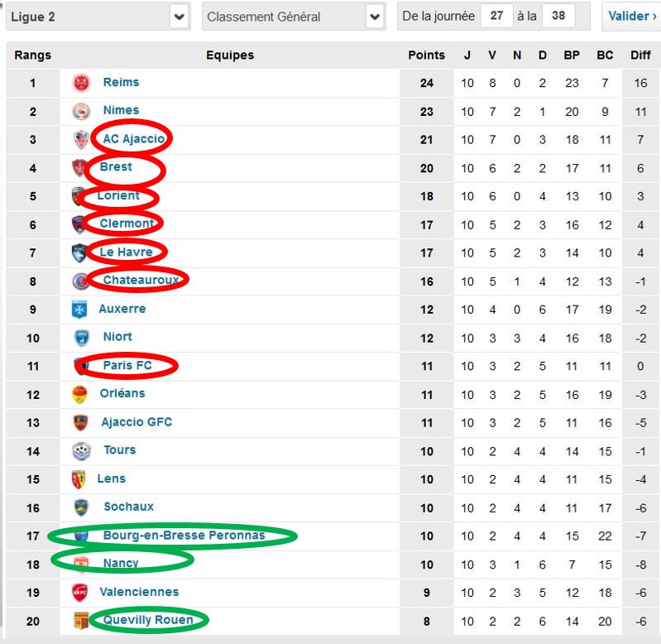Click the Auxerre team logo
661x644 pixels.
click(x=79, y=309)
